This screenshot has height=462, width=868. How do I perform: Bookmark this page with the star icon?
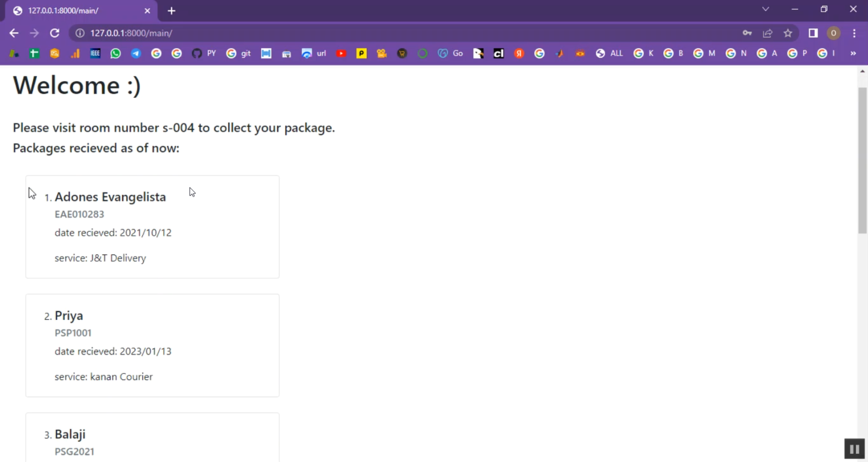coord(788,34)
